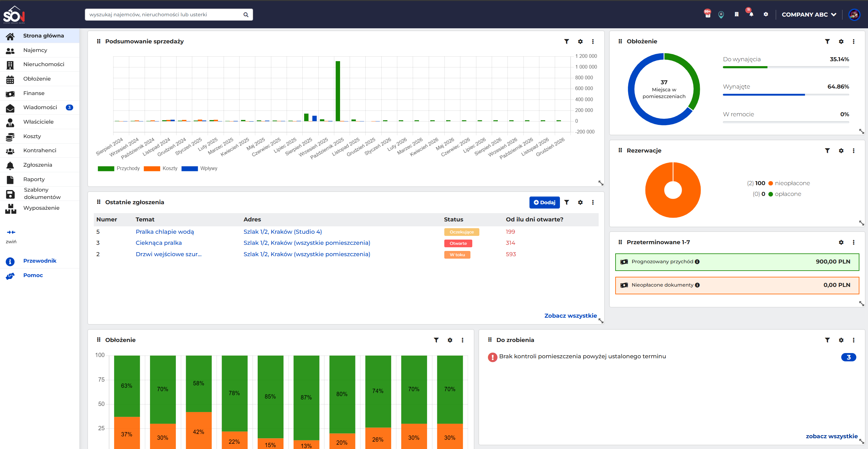Click info icon beside Prognozowany przychód
868x449 pixels.
tap(697, 262)
